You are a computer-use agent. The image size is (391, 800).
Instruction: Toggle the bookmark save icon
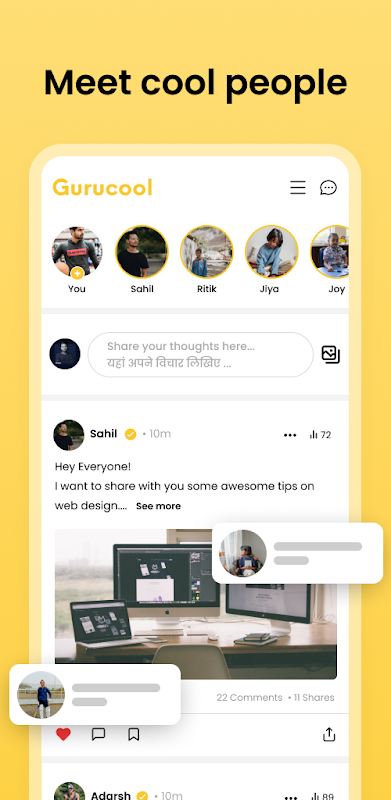133,734
